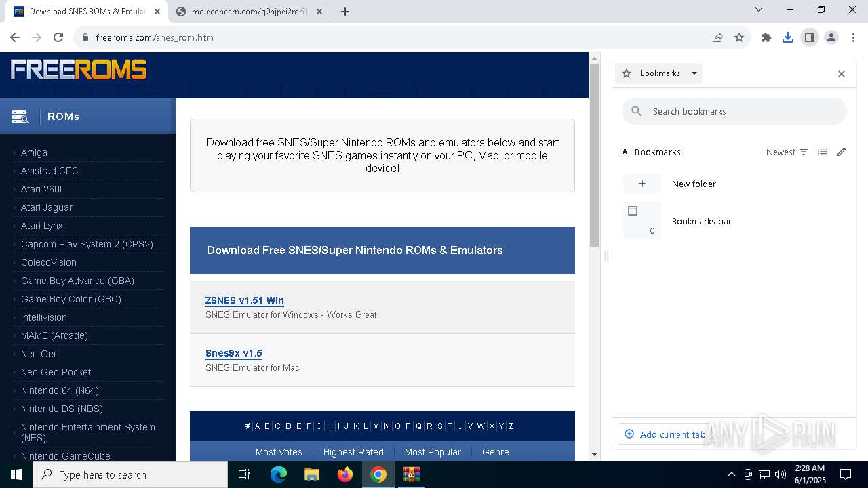Bookmark this tab with the star icon

coord(739,37)
